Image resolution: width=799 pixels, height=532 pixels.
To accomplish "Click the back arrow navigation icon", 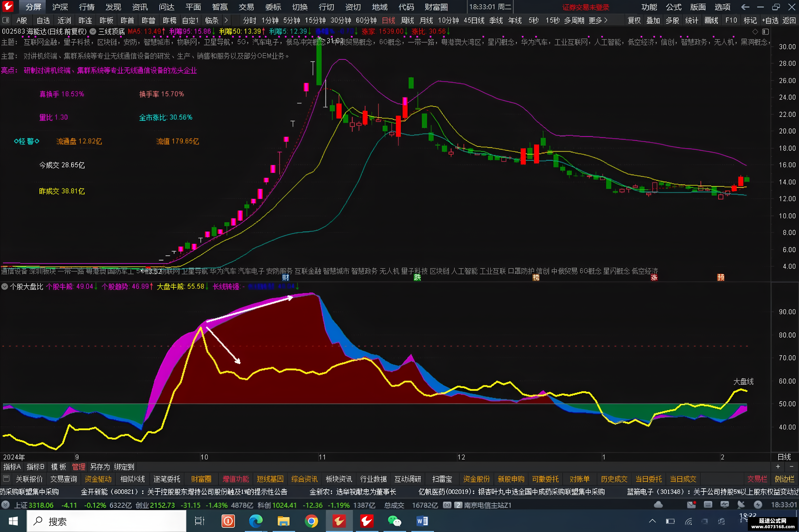I will pyautogui.click(x=745, y=7).
